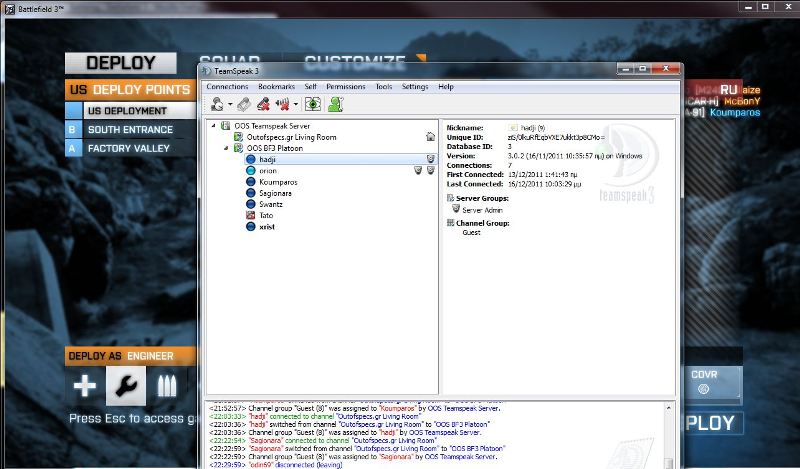Select user hadji in channel tree
Image resolution: width=800 pixels, height=469 pixels.
[x=267, y=159]
